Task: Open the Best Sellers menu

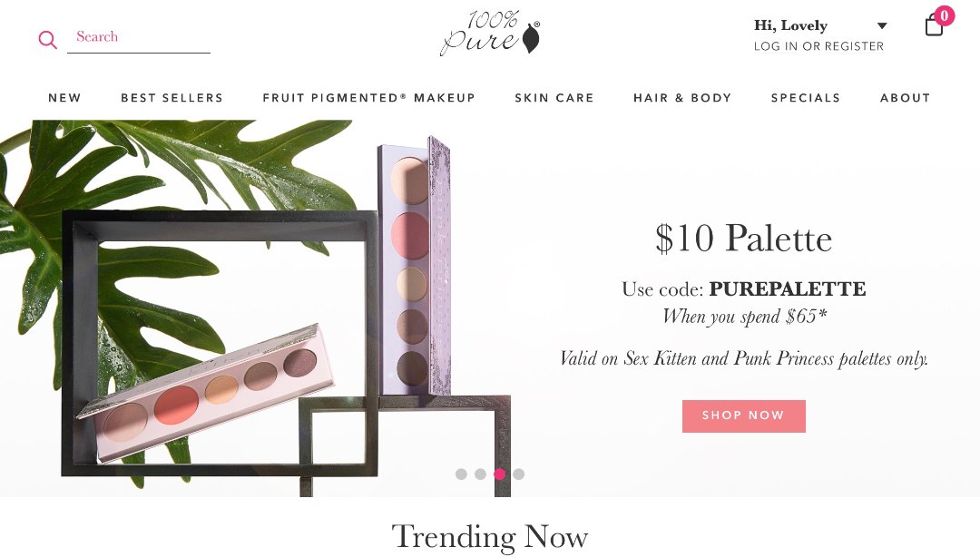Action: [x=171, y=98]
